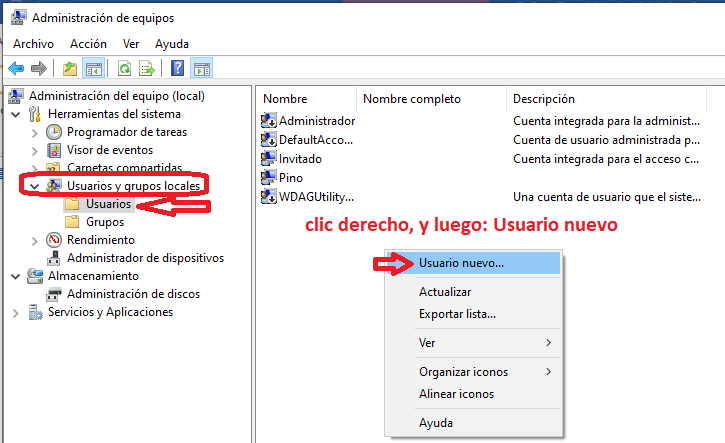Click the Invitado user account icon
Image resolution: width=725 pixels, height=443 pixels.
tap(269, 159)
